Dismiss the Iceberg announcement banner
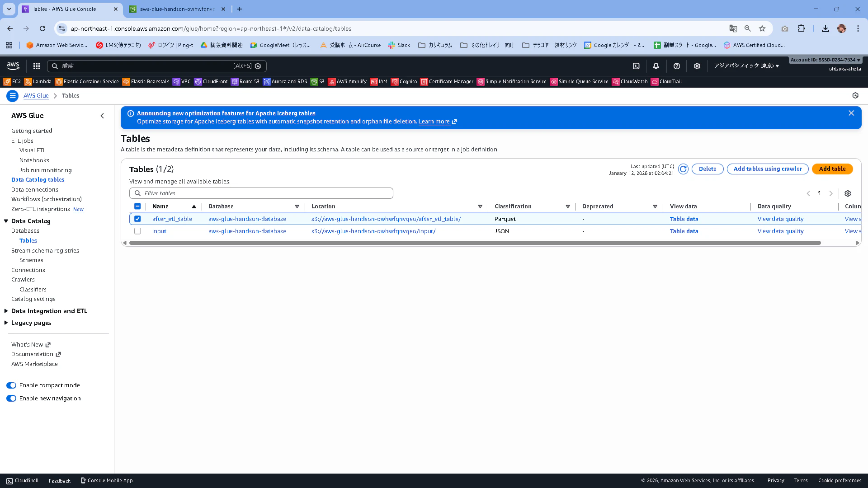This screenshot has height=488, width=868. [x=851, y=113]
